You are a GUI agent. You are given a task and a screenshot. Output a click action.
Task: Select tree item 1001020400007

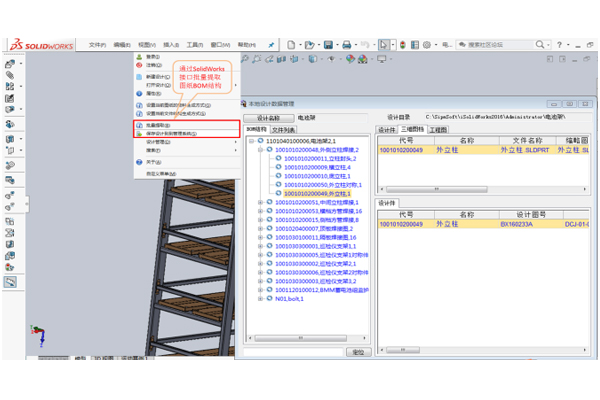coord(314,229)
